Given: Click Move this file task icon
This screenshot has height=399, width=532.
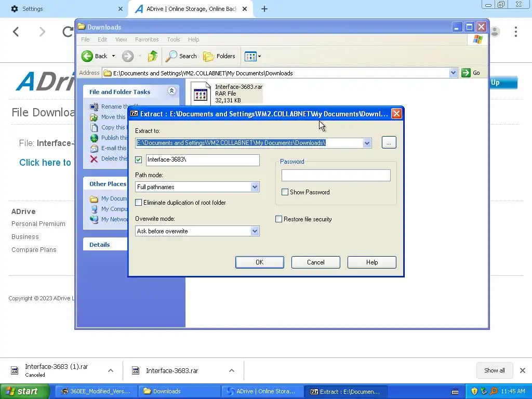Looking at the screenshot, I should [94, 117].
